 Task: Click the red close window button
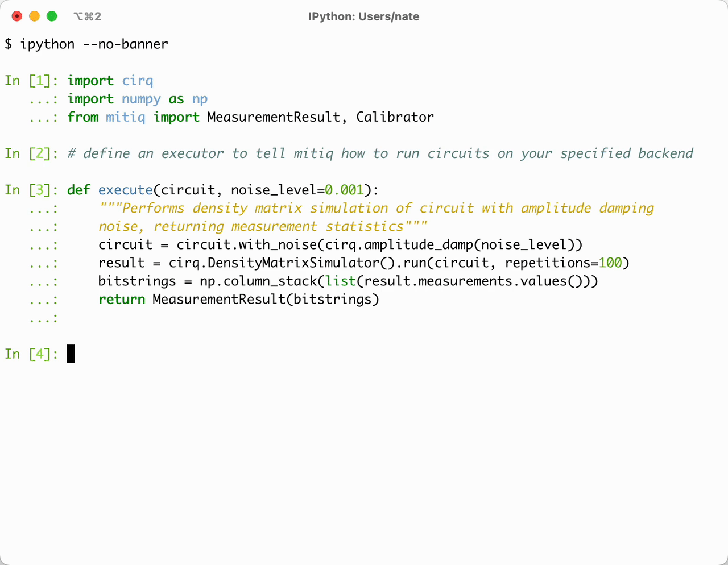[17, 16]
